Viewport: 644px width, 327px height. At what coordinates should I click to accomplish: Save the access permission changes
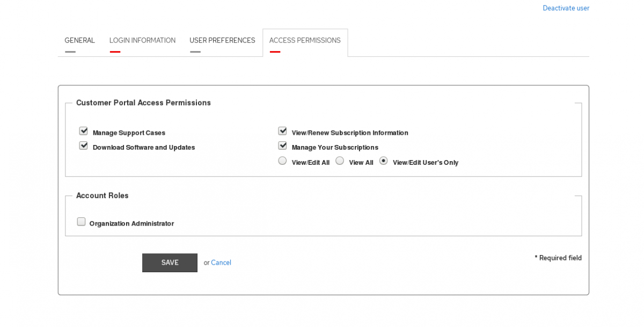(x=170, y=263)
